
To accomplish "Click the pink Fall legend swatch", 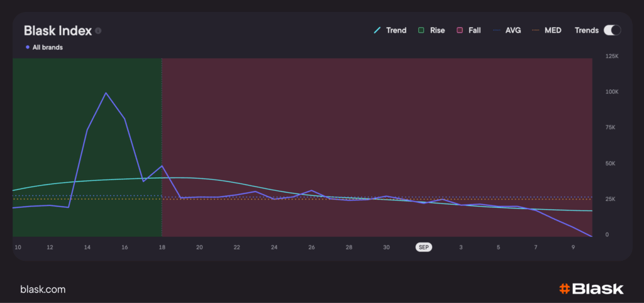I will point(460,30).
